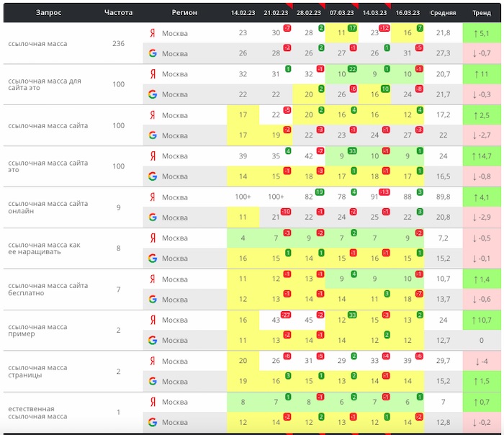Click Yandex icon for 'ссылочная масса страницы'
The width and height of the screenshot is (504, 435).
click(x=153, y=361)
